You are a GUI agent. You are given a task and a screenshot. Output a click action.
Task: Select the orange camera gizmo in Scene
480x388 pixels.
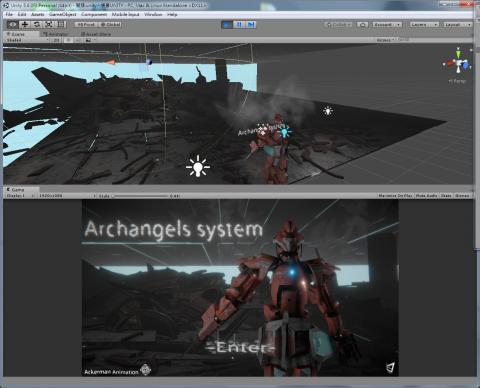tap(111, 62)
